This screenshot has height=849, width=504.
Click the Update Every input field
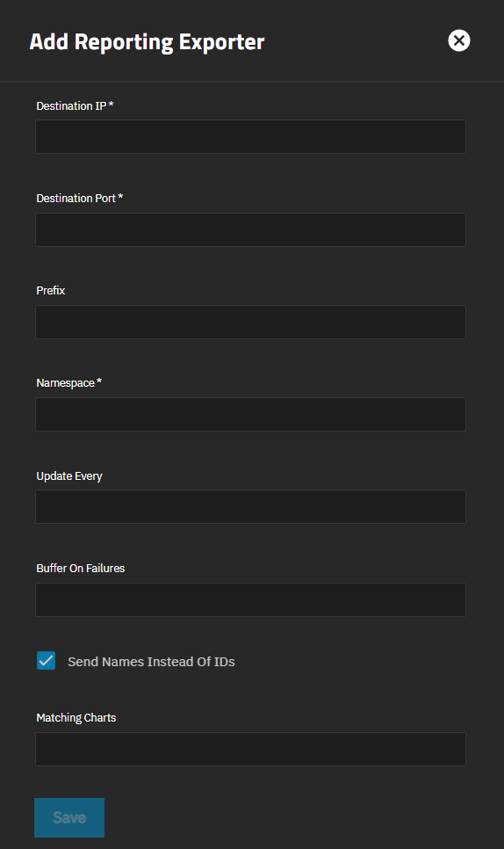250,507
